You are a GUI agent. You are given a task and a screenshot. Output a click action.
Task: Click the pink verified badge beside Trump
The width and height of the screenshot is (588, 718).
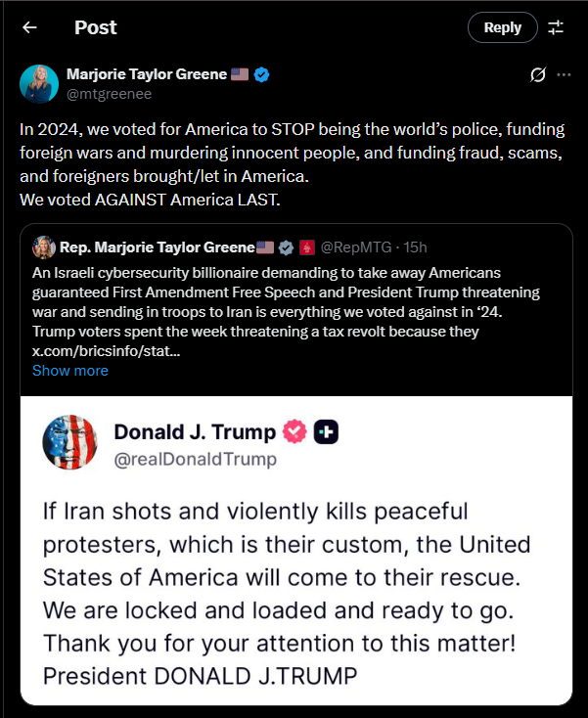pos(295,431)
